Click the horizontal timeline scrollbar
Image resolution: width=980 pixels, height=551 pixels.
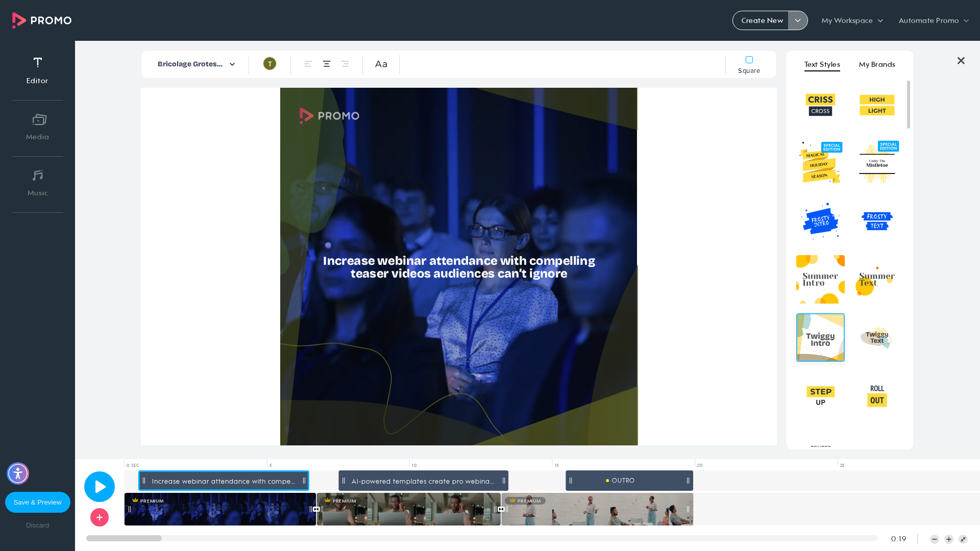124,538
